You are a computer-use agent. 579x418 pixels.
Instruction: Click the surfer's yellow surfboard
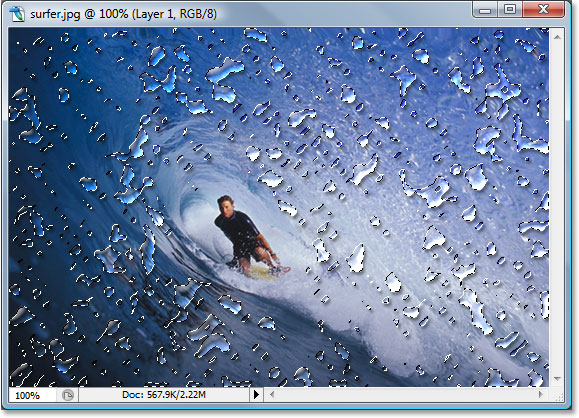pyautogui.click(x=263, y=273)
